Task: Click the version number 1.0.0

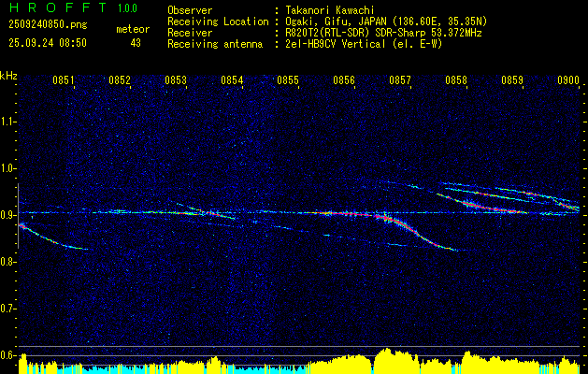Action: [x=127, y=8]
